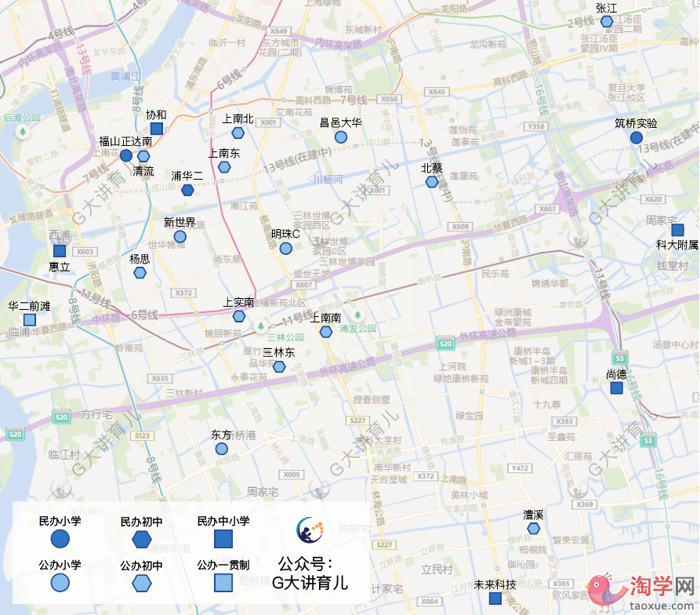The height and width of the screenshot is (615, 700).
Task: Click the 十九尊 label
Action: 547,405
